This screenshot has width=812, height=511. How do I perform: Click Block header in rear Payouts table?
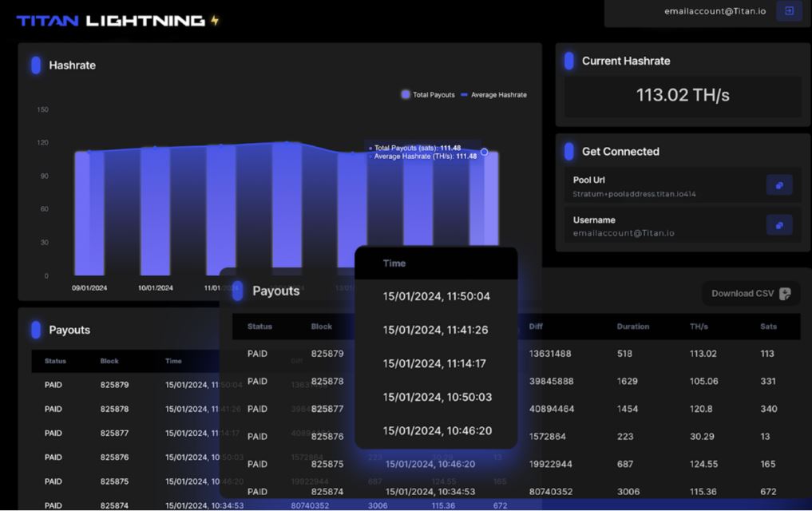[x=109, y=361]
